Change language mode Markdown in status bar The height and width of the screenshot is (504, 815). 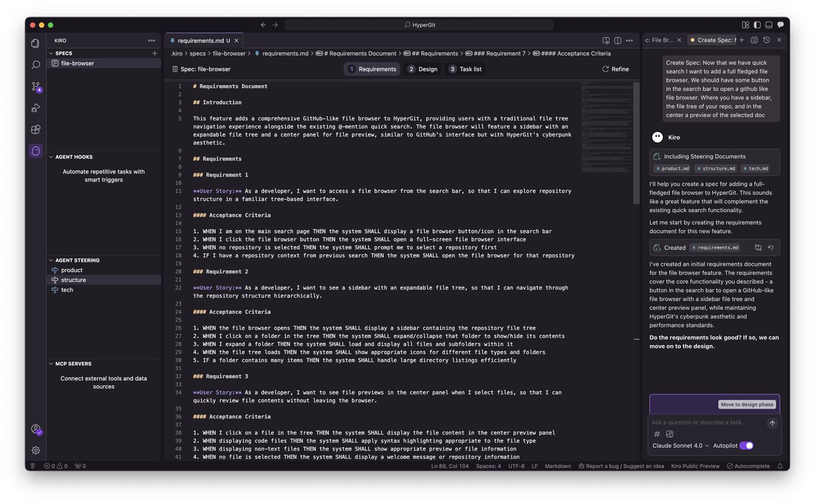(558, 466)
